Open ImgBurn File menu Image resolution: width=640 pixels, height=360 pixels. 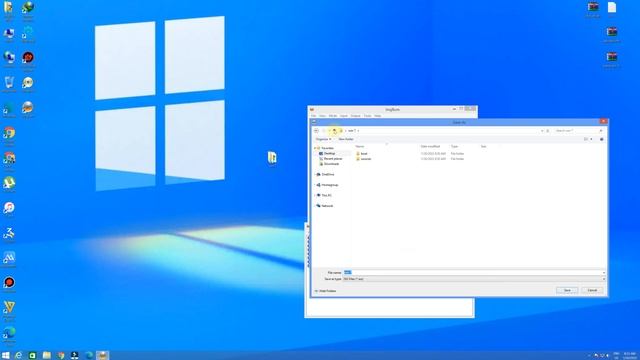(313, 116)
